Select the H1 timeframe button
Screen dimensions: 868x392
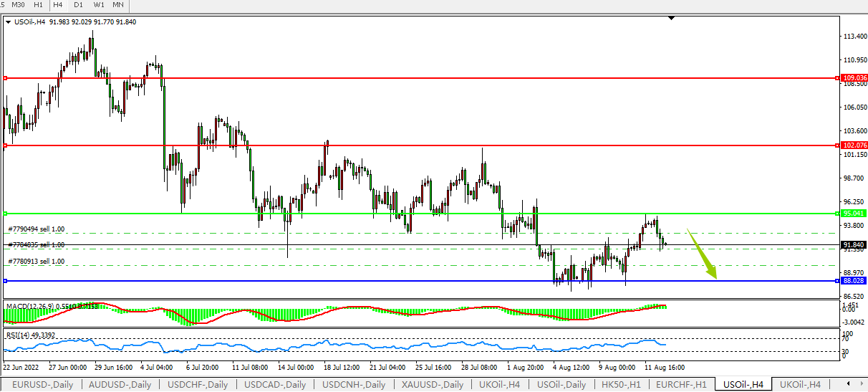39,4
